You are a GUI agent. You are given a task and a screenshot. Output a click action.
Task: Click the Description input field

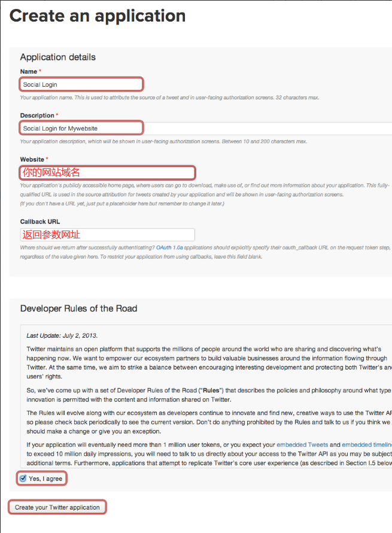click(x=206, y=129)
